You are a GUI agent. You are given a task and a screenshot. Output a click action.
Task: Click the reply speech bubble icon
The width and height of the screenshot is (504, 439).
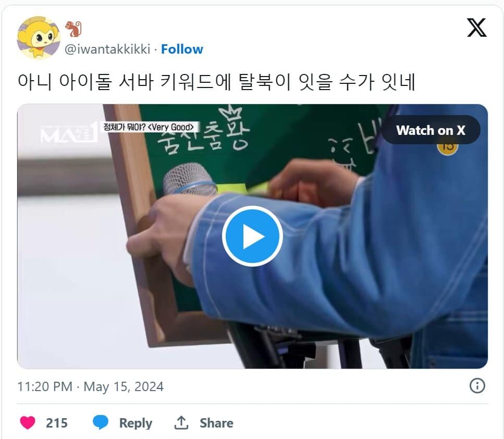[101, 422]
